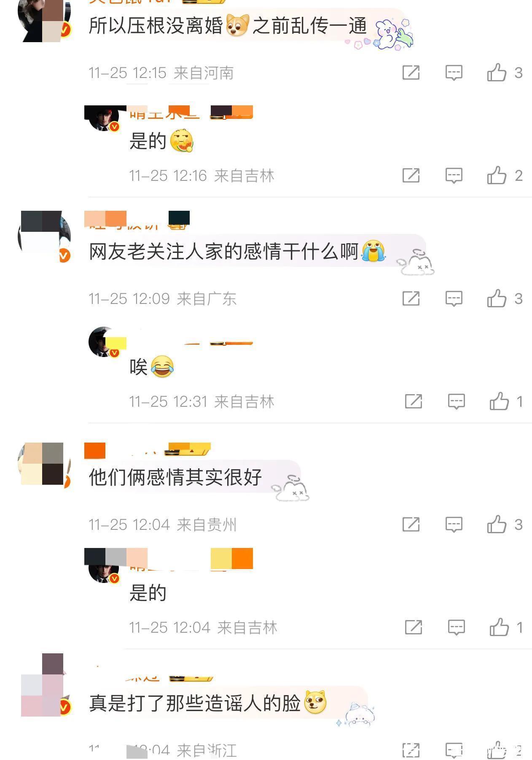Image resolution: width=532 pixels, height=760 pixels.
Task: Open reply on the 12:16 吉林 comment
Action: 454,175
